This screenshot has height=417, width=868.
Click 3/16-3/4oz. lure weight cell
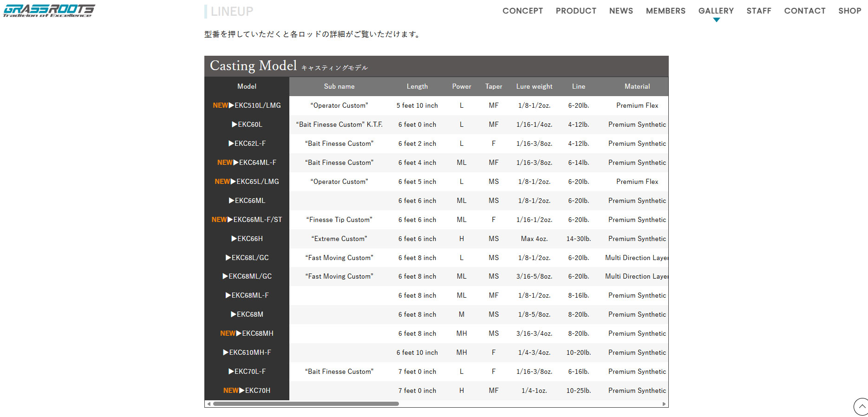tap(534, 333)
